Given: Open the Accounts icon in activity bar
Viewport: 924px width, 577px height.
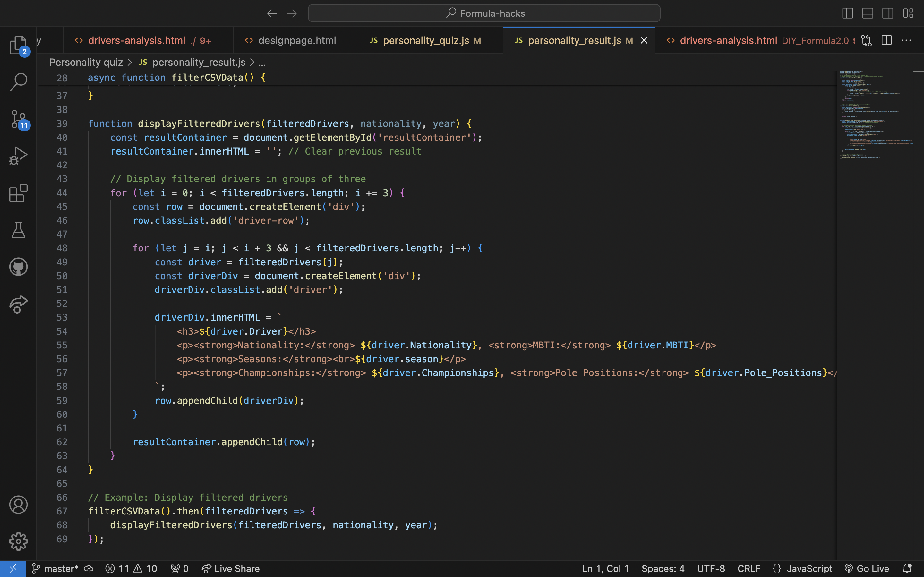Looking at the screenshot, I should pyautogui.click(x=18, y=505).
